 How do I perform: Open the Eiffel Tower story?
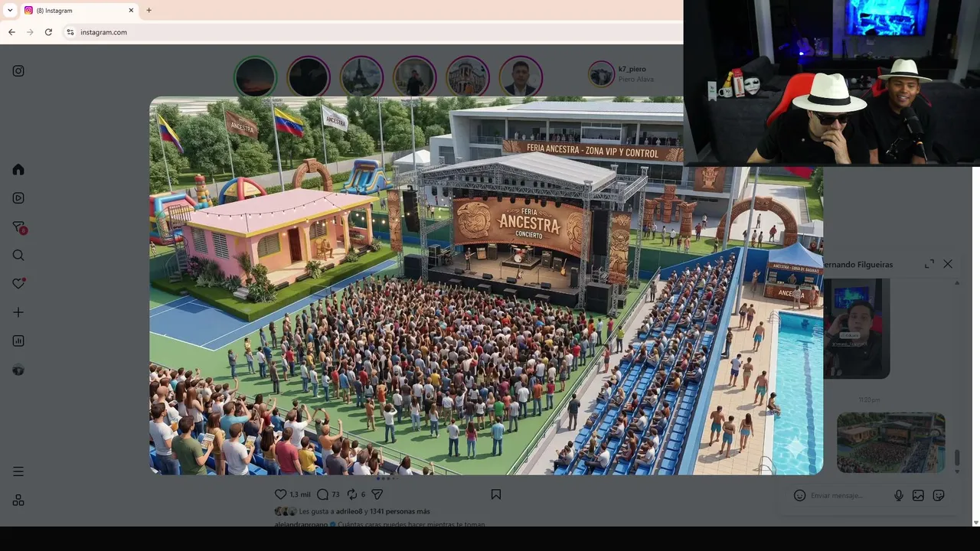pos(361,77)
